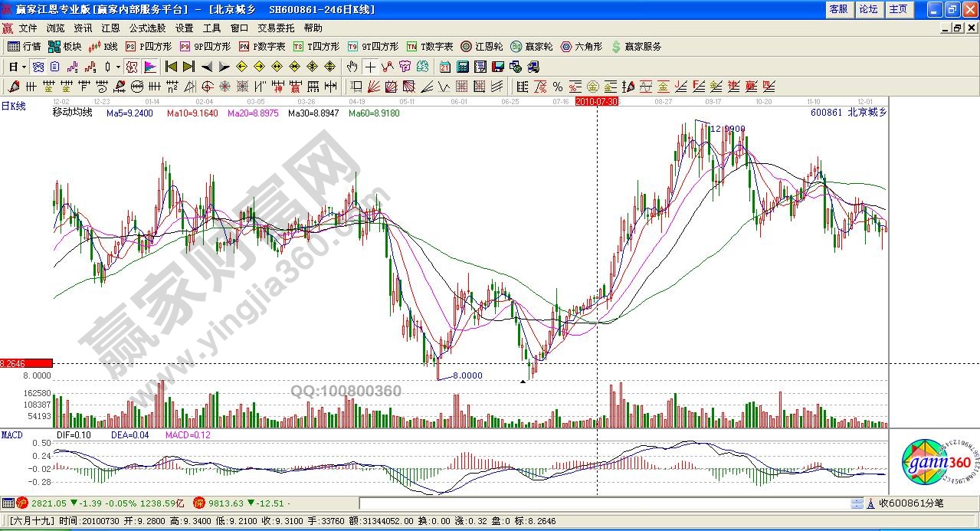The width and height of the screenshot is (980, 531).
Task: Launch the 江恩轮 Gann wheel tool
Action: (x=483, y=47)
